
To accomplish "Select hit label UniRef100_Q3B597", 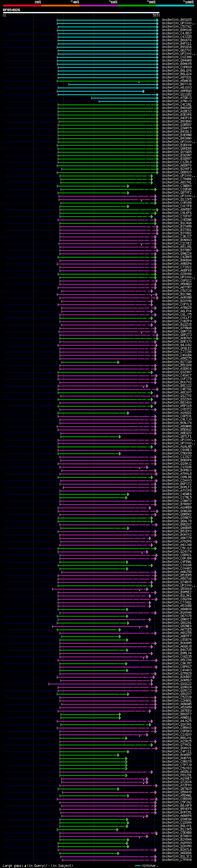I will click(x=177, y=125).
